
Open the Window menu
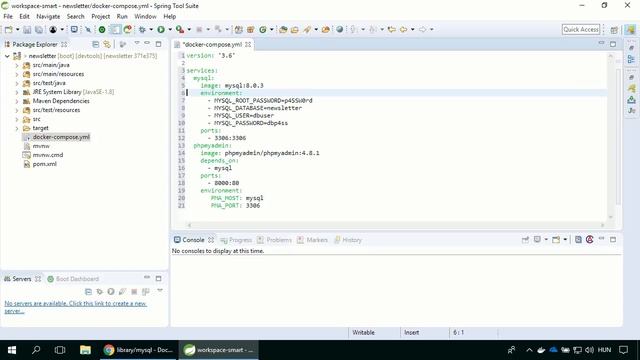pos(145,16)
